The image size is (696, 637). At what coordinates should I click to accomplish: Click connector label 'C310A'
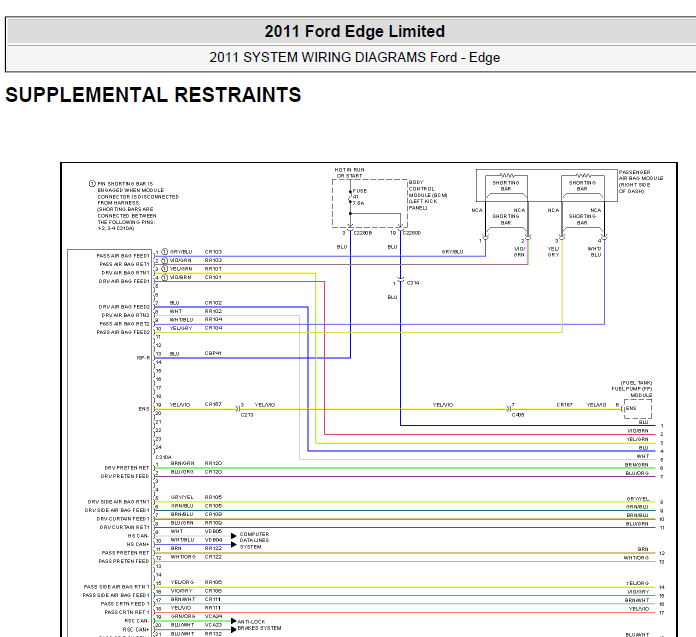[x=163, y=457]
